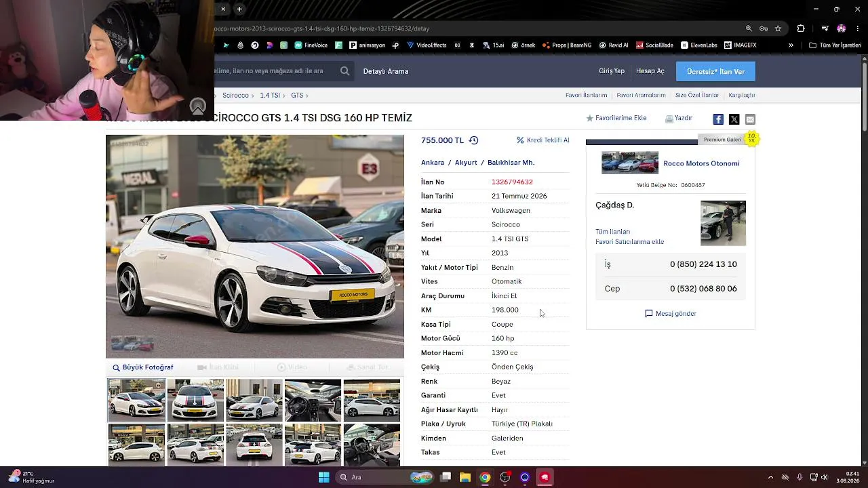Open Favori Aramalarım menu item
The width and height of the screenshot is (868, 488).
pyautogui.click(x=641, y=95)
